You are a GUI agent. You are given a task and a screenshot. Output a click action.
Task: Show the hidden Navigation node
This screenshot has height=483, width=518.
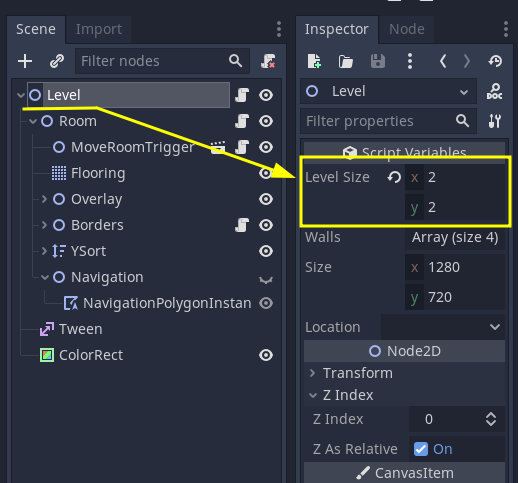(x=266, y=280)
